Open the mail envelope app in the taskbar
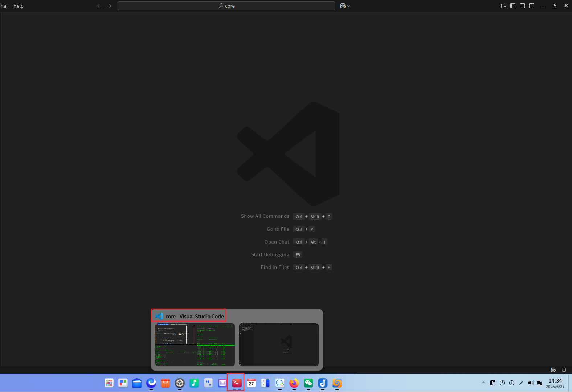 tap(222, 383)
